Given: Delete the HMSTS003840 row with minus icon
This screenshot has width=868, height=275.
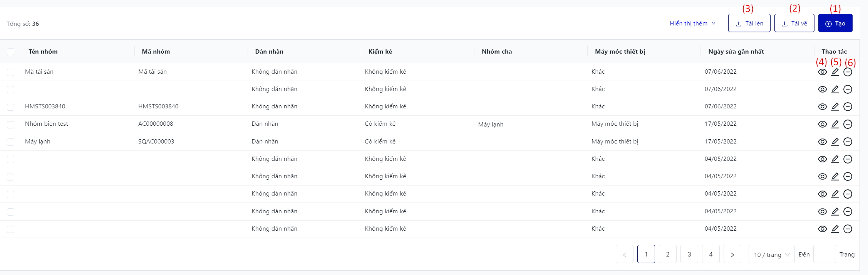Looking at the screenshot, I should (x=848, y=107).
